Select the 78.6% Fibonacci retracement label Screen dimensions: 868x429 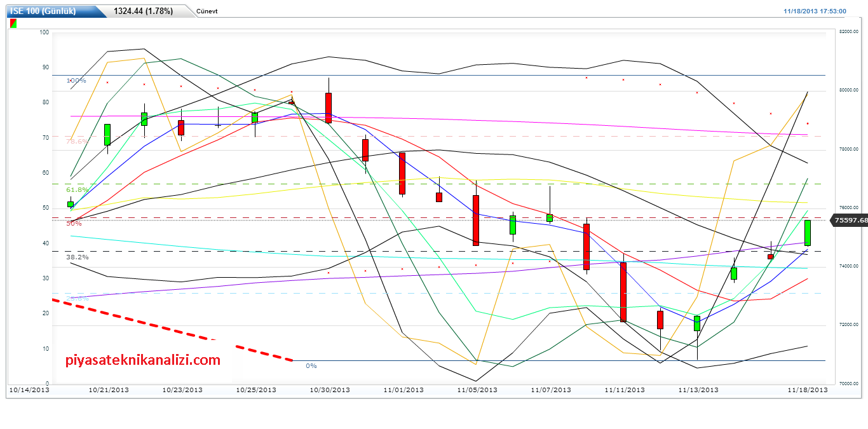pyautogui.click(x=76, y=141)
